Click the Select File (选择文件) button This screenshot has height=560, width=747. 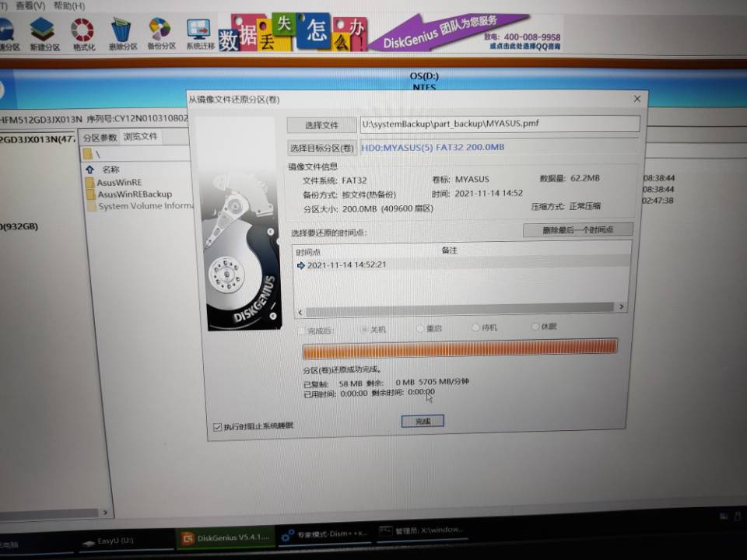point(321,125)
